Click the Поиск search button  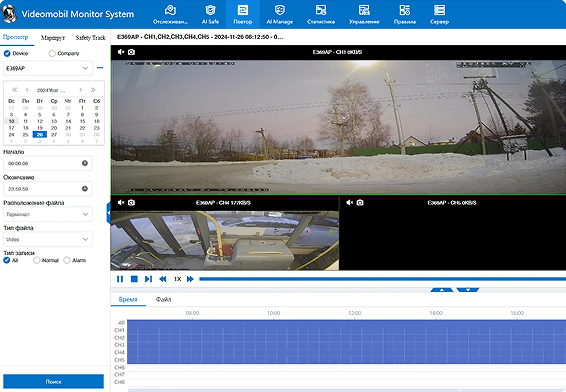pyautogui.click(x=53, y=381)
